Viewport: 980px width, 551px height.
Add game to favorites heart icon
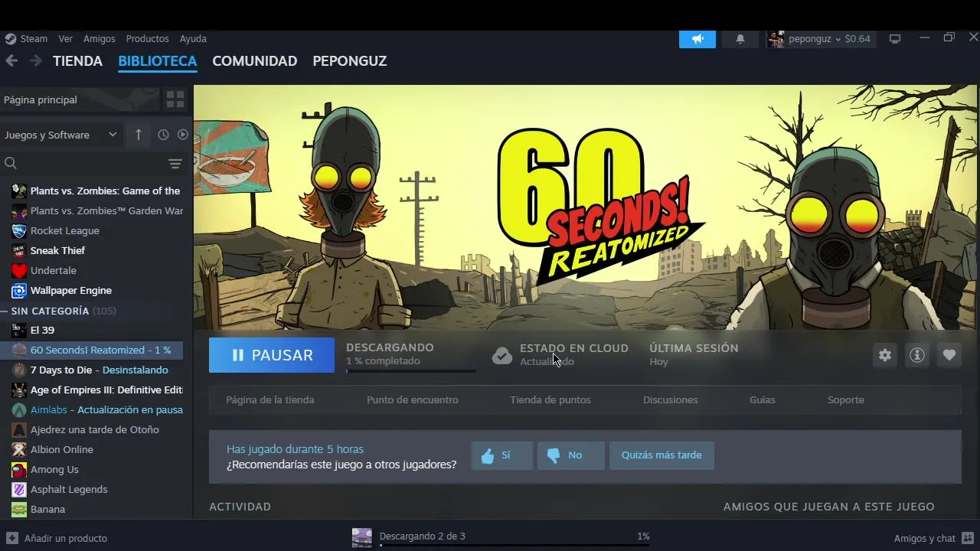pos(949,355)
